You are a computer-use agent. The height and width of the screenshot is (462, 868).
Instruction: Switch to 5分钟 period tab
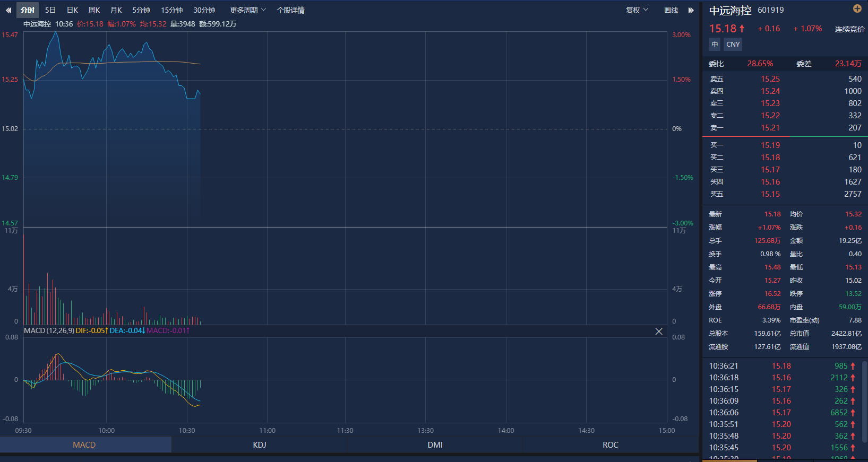click(141, 10)
